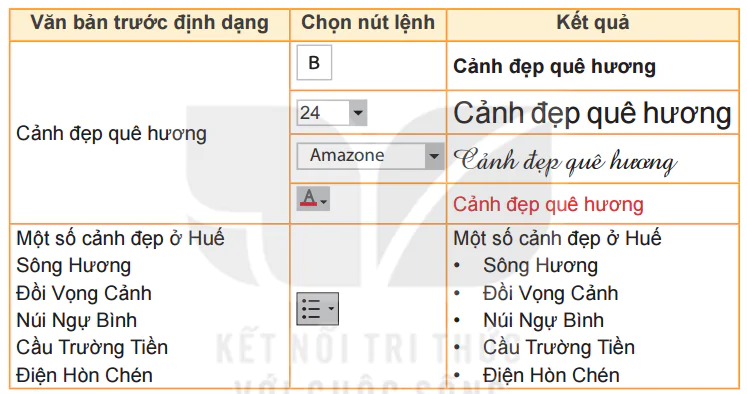Click the red colored 'Cảnh đẹp quê hương'
This screenshot has height=394, width=747.
(x=548, y=205)
